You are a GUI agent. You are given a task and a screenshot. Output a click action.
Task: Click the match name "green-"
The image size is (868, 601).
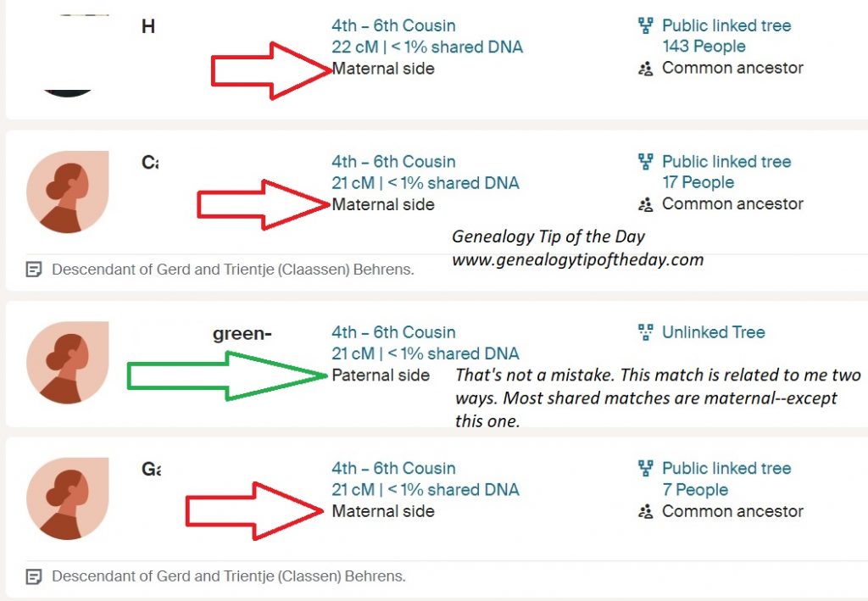(x=242, y=334)
